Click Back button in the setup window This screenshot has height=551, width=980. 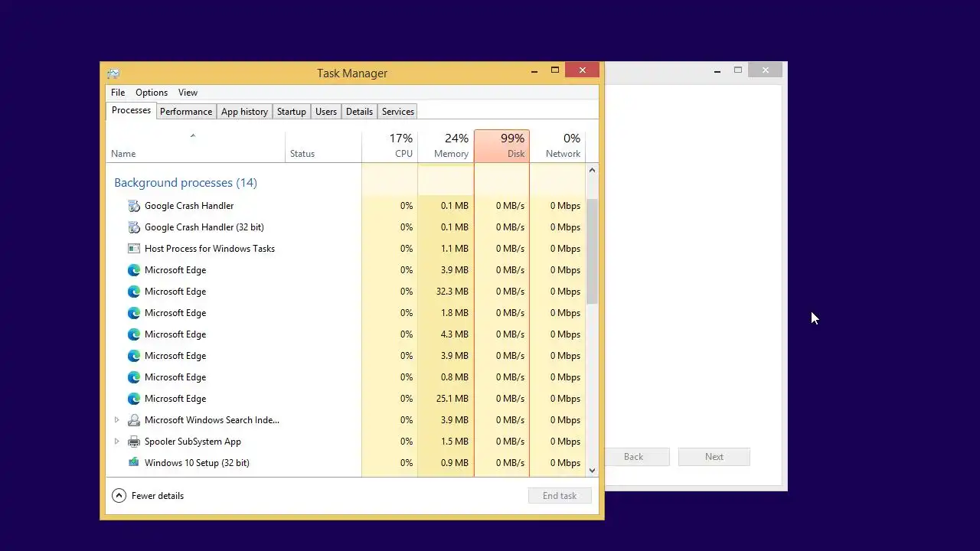click(x=634, y=457)
